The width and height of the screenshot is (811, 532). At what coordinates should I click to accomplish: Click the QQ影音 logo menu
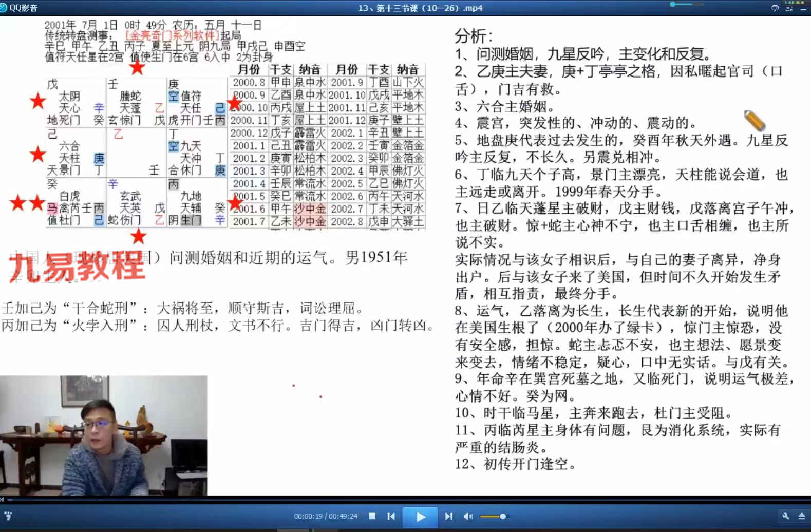tap(19, 8)
